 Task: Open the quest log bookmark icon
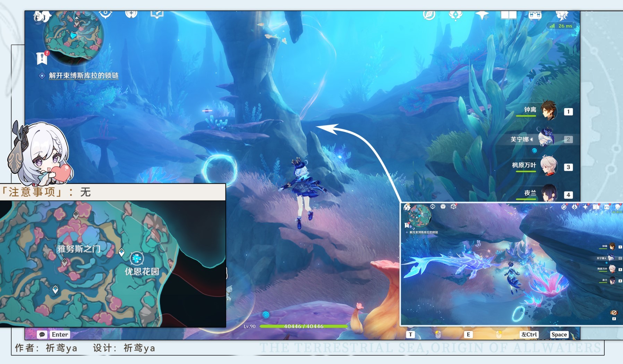pos(42,58)
